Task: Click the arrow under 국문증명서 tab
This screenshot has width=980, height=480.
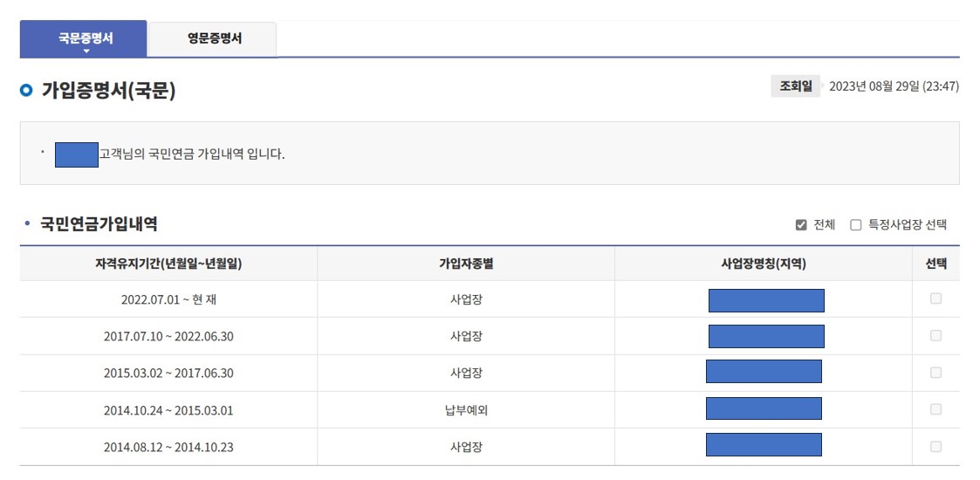Action: [86, 51]
